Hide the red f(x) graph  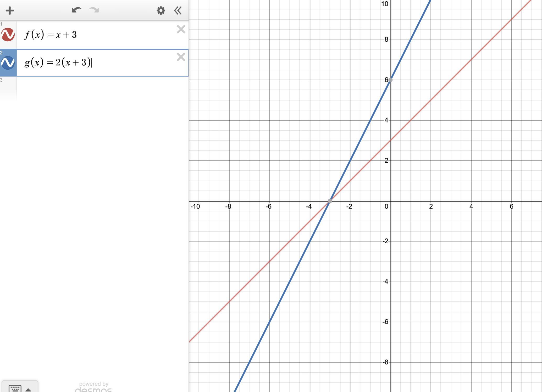(8, 35)
